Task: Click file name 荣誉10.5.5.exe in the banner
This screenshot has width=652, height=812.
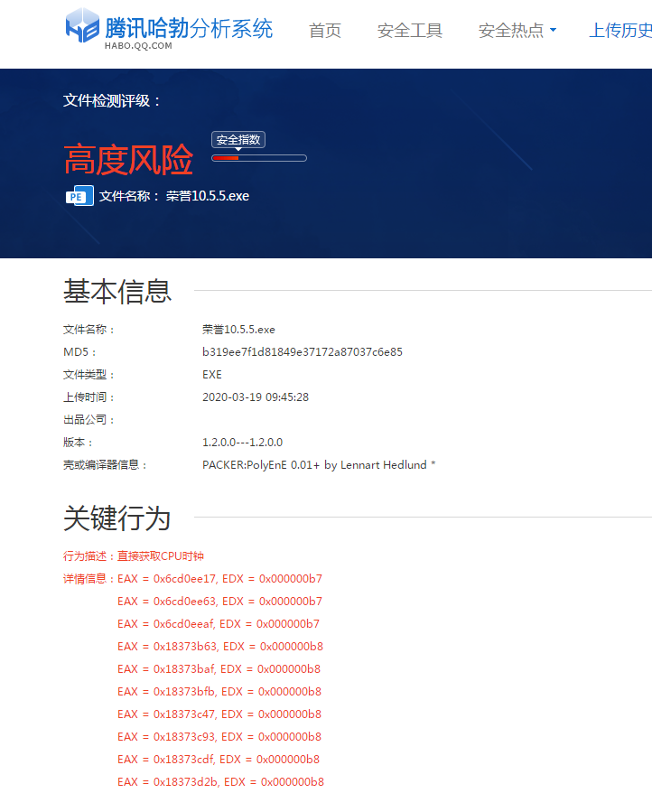Action: click(x=207, y=196)
